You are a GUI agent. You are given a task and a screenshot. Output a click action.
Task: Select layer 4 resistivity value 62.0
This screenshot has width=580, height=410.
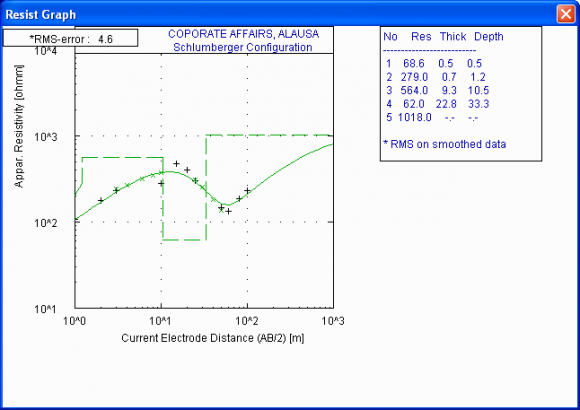point(414,104)
